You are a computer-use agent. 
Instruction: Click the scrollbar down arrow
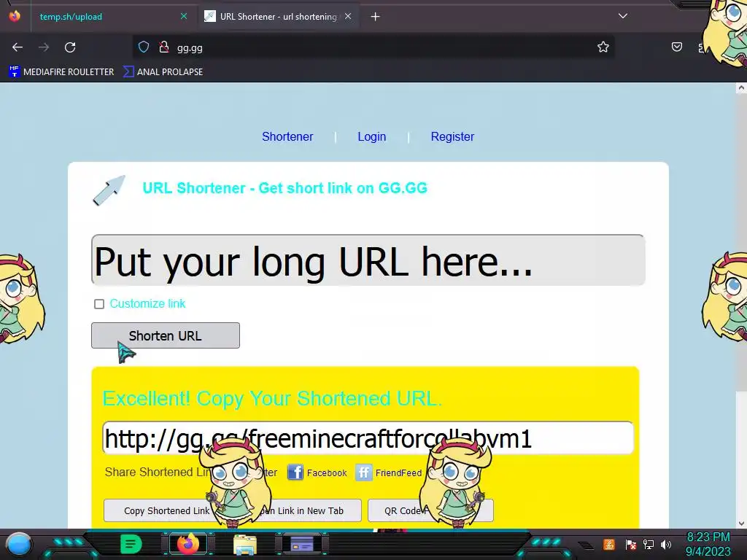tap(741, 524)
